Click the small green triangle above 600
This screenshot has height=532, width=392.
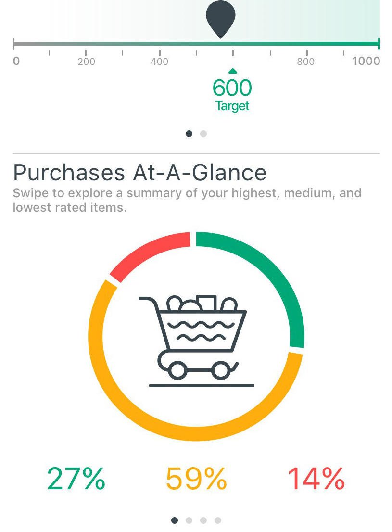coord(233,71)
